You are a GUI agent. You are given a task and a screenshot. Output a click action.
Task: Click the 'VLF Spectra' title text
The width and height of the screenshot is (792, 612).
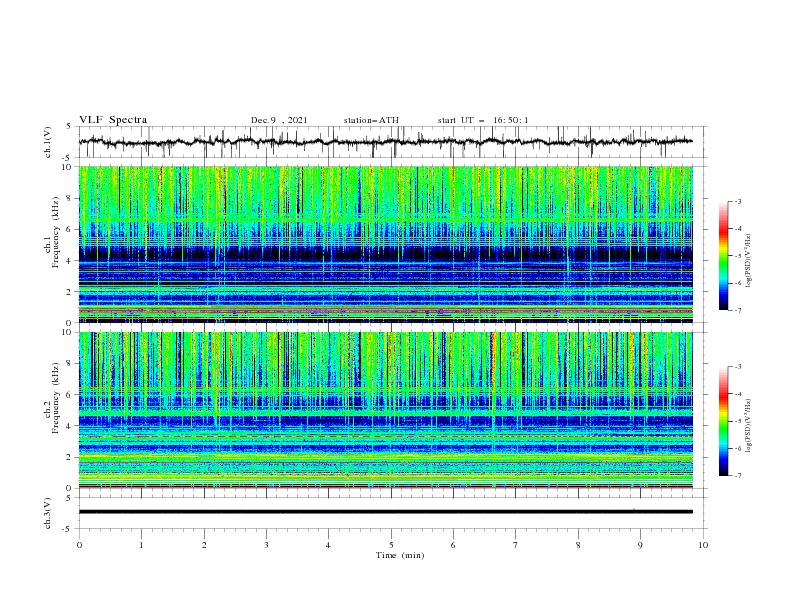coord(113,120)
